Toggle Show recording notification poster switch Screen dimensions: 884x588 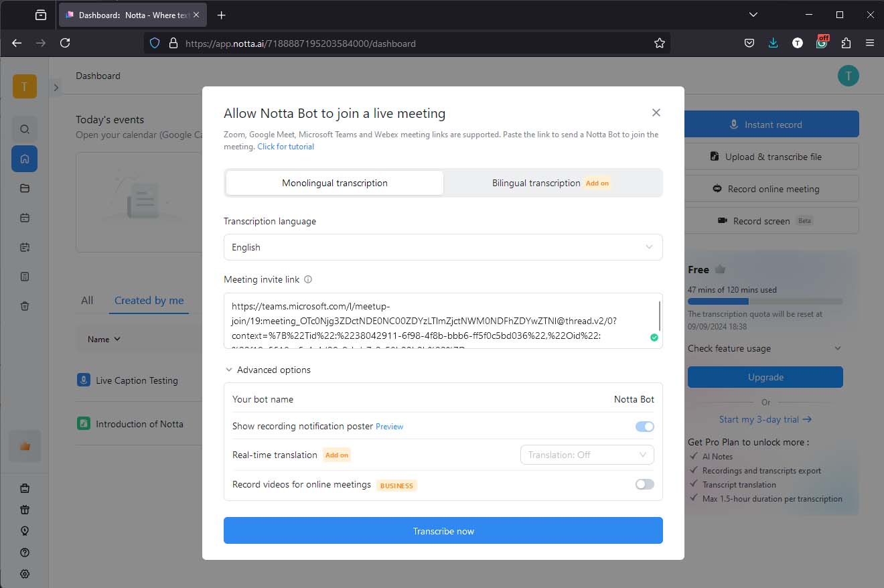point(644,427)
